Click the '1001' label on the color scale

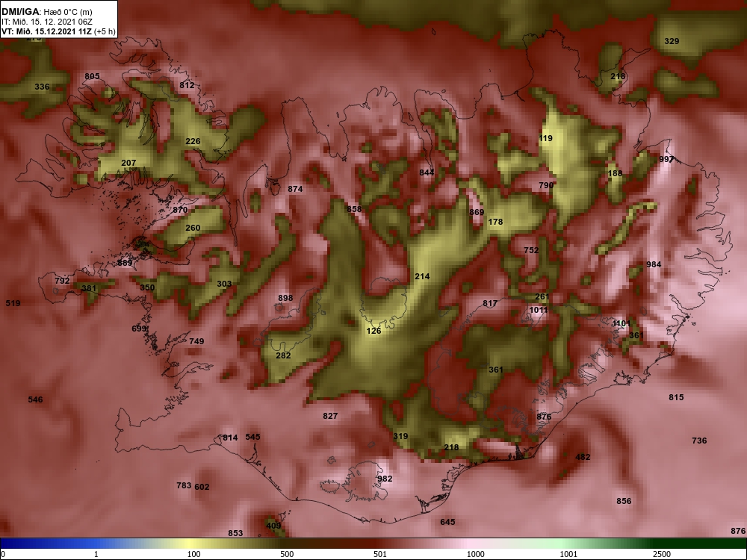pos(568,554)
